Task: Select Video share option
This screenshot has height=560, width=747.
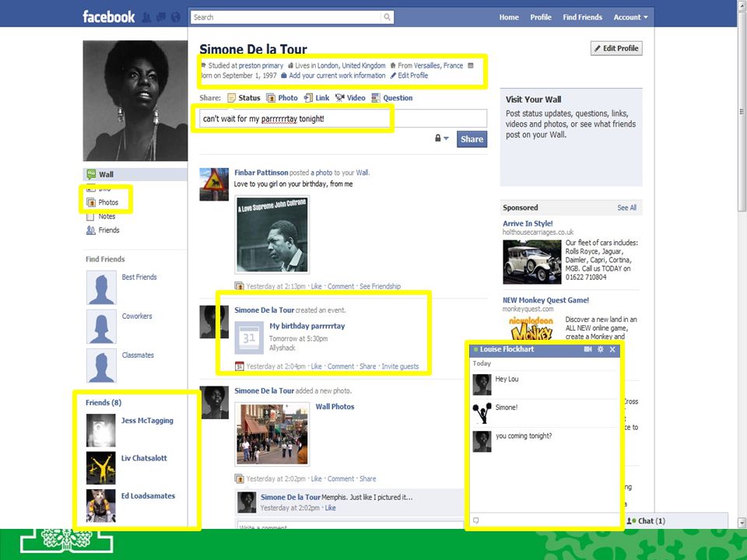Action: tap(350, 98)
